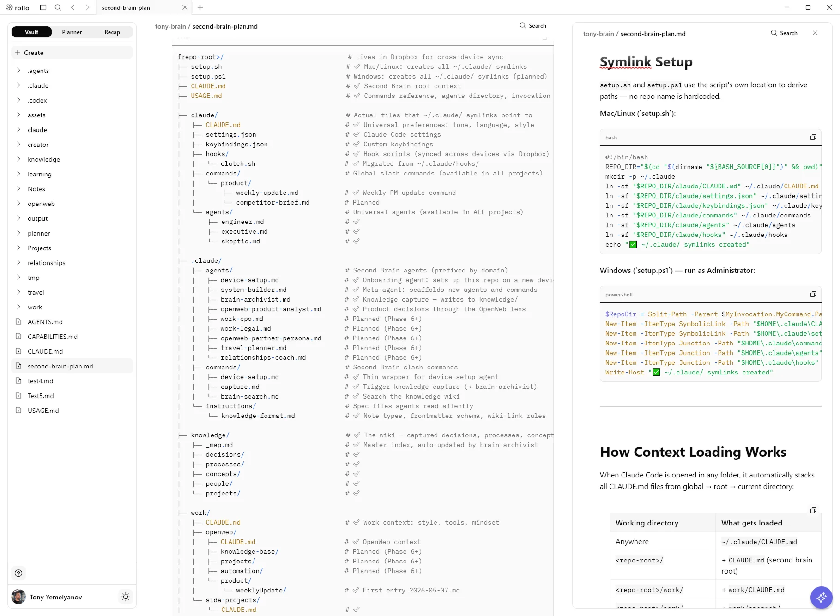Toggle light/dark theme sun icon
The image size is (840, 616).
(125, 597)
